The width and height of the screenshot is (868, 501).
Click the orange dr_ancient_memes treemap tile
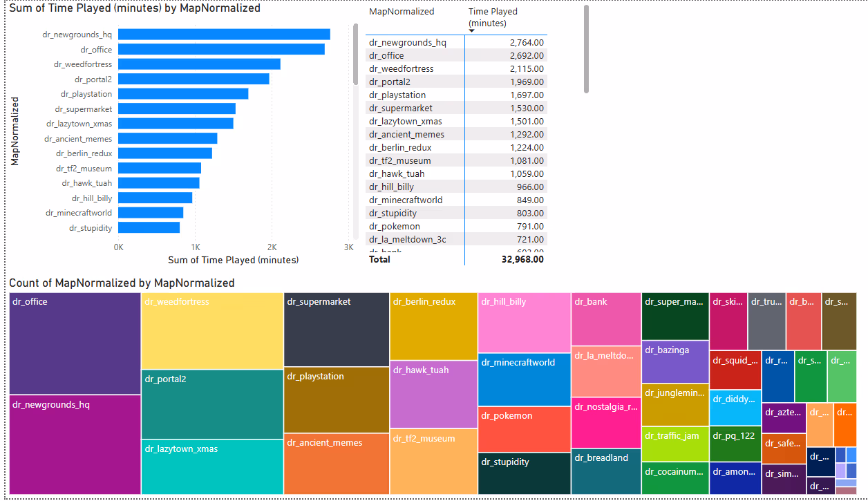pos(337,464)
